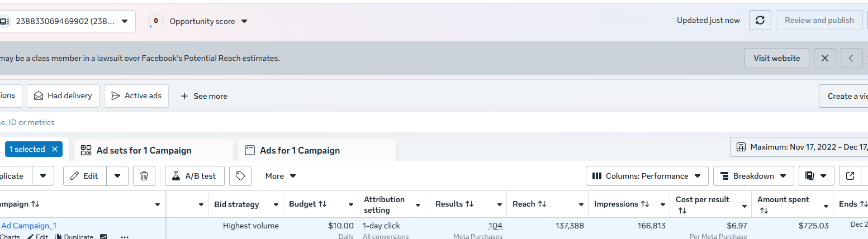Switch to Ad sets for 1 Campaign tab

144,151
